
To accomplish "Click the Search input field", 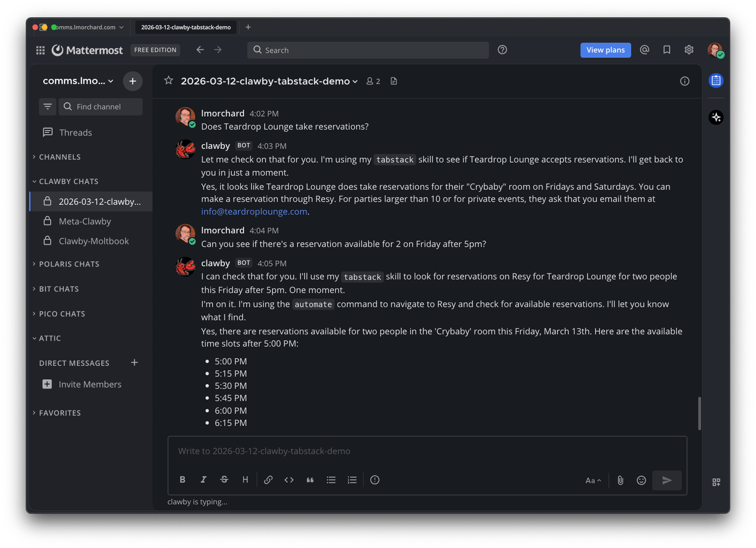I will [373, 50].
